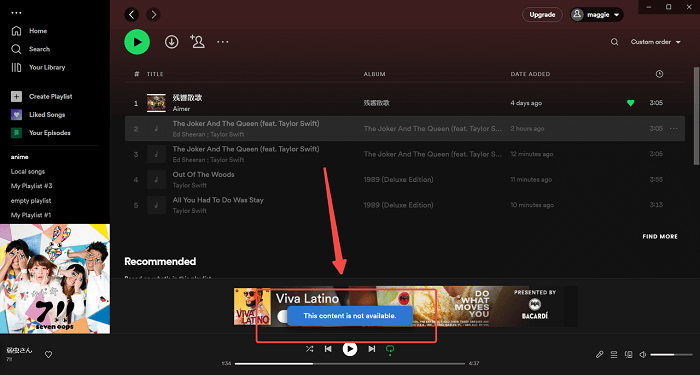700x375 pixels.
Task: Start the playlist with the green play button
Action: tap(137, 42)
